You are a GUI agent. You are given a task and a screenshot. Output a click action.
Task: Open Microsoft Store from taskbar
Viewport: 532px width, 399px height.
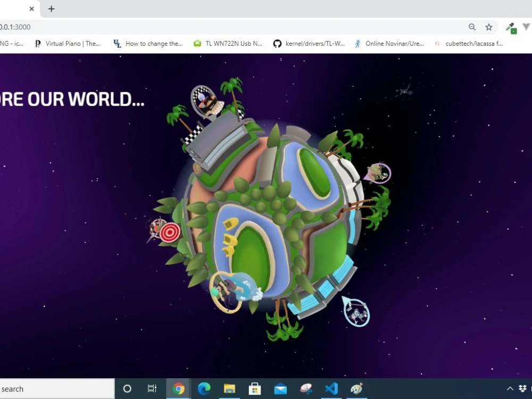pos(255,389)
